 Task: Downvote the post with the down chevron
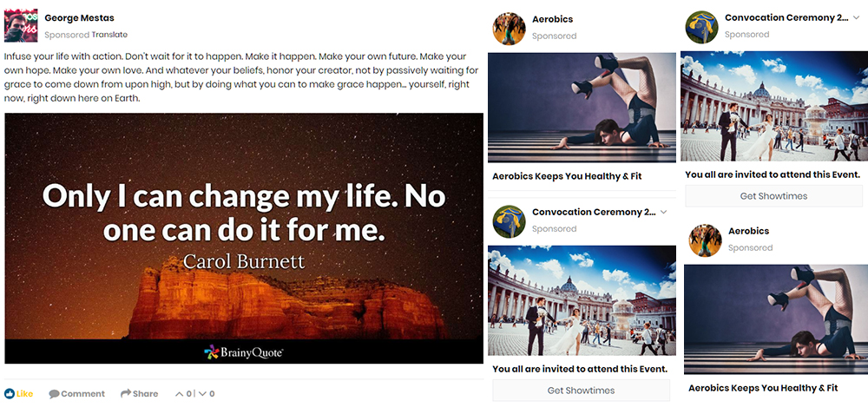tap(202, 394)
